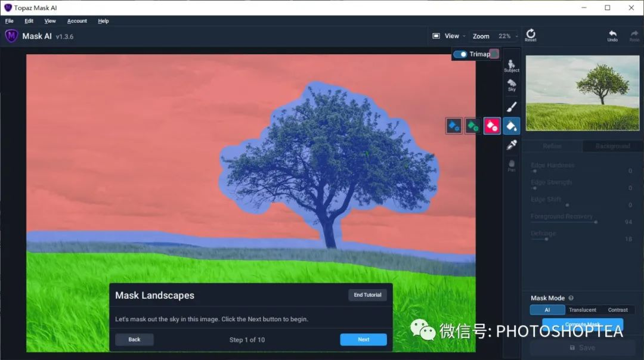Choose the green keep fill bucket
The image size is (644, 360).
[473, 126]
